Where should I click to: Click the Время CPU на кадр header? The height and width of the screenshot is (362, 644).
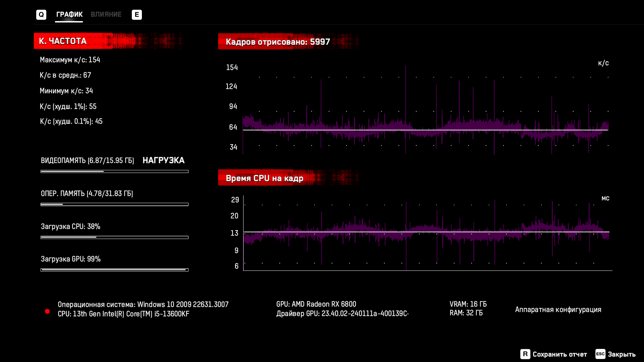264,178
